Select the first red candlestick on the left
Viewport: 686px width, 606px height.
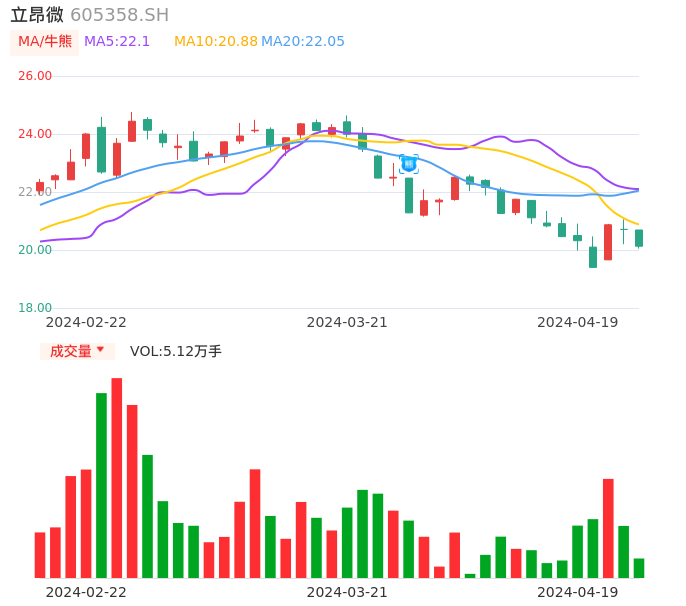[40, 187]
